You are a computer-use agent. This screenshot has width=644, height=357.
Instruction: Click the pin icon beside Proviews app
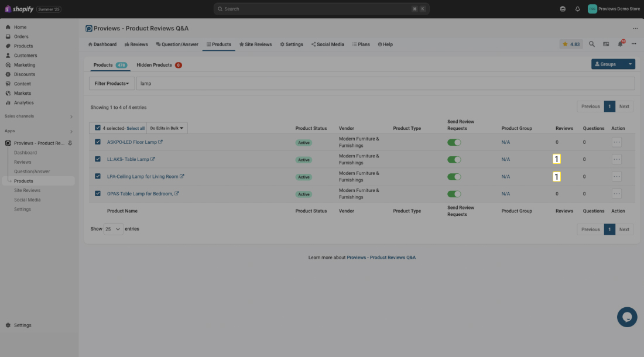pos(70,143)
